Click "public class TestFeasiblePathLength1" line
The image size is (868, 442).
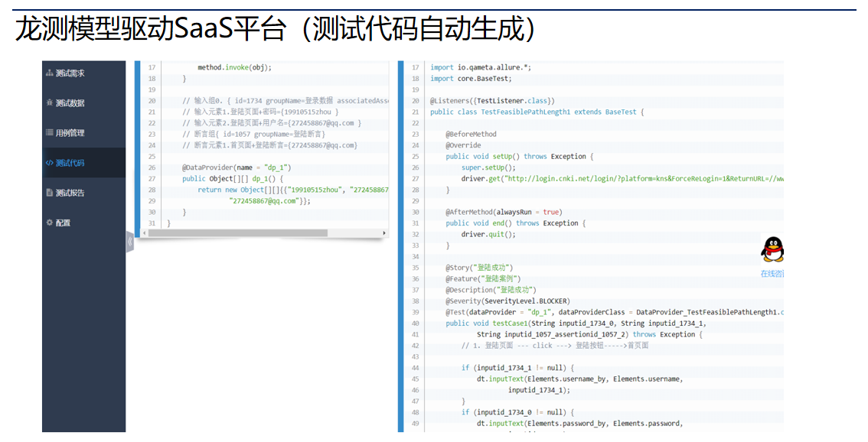tap(537, 112)
